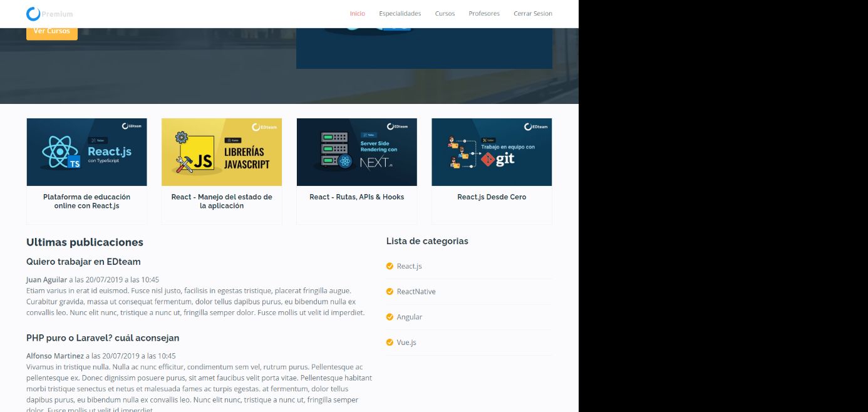Open the Cursos nav item
The image size is (868, 412).
coord(445,14)
